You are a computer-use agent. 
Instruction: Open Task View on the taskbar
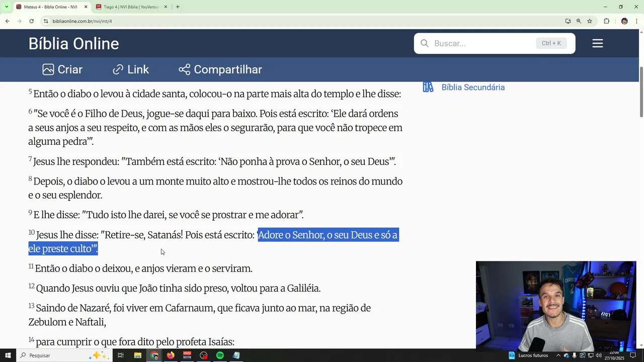(121, 355)
